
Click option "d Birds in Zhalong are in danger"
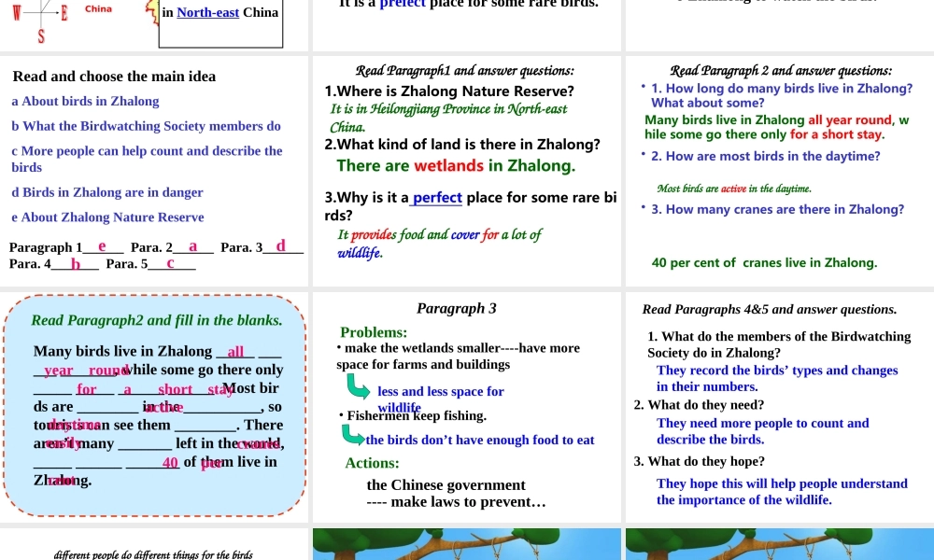[x=107, y=192]
